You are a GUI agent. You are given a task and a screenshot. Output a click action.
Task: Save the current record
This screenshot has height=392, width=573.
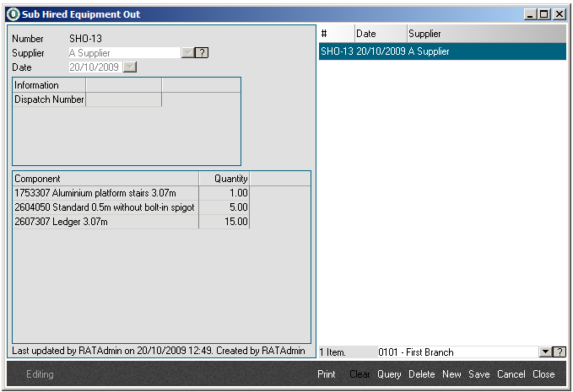pyautogui.click(x=478, y=374)
